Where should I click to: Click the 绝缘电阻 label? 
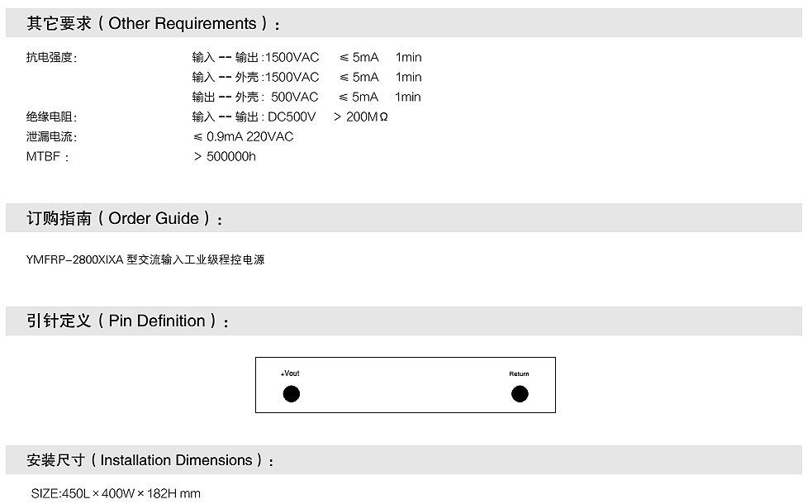click(x=51, y=117)
